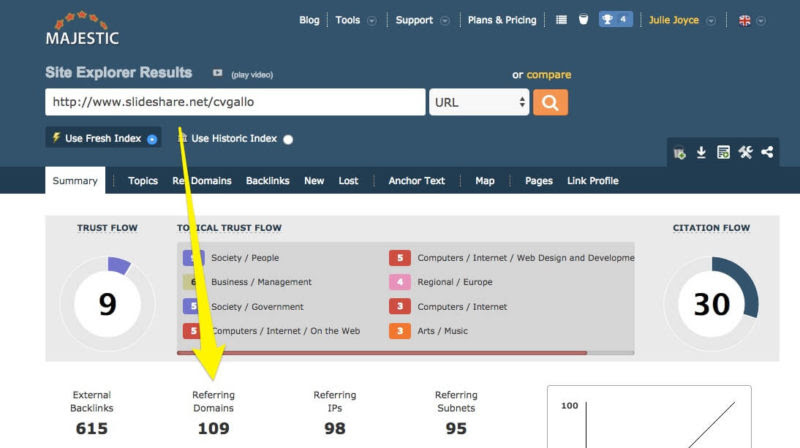Click the Fresh Index lightning icon
The width and height of the screenshot is (800, 448).
[56, 138]
